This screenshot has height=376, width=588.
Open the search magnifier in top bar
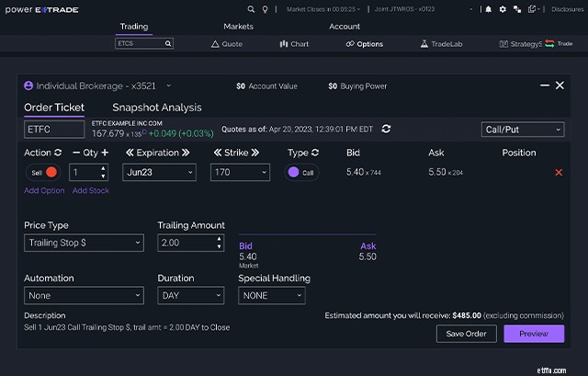(251, 9)
